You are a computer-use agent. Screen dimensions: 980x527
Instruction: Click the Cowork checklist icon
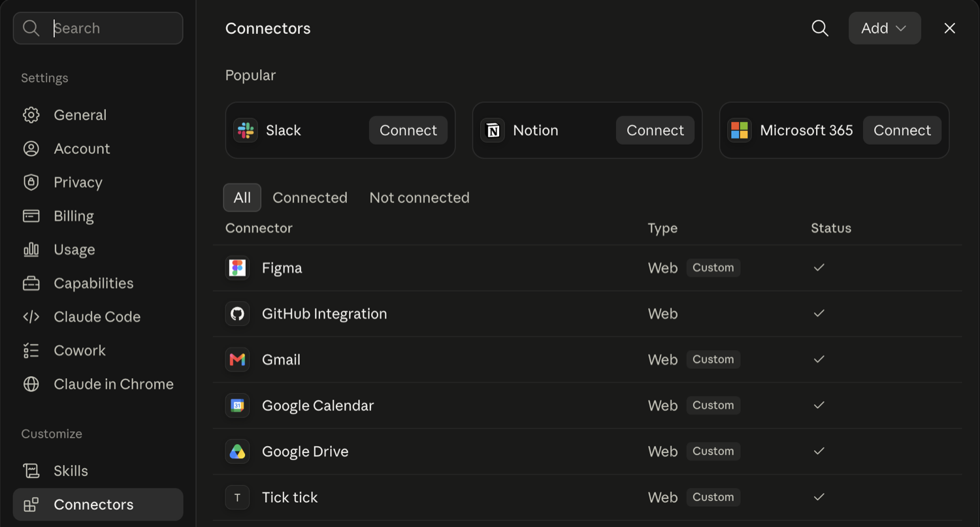tap(31, 351)
